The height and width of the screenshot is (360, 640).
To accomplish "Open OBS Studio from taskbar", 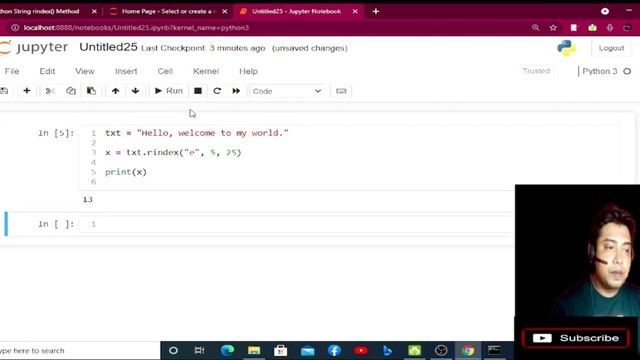I will tap(441, 350).
